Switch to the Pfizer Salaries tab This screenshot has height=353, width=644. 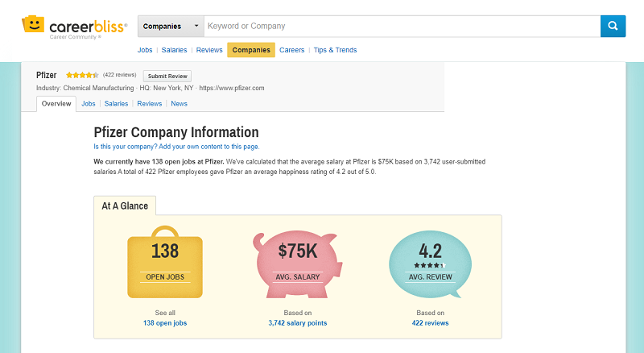pos(116,104)
